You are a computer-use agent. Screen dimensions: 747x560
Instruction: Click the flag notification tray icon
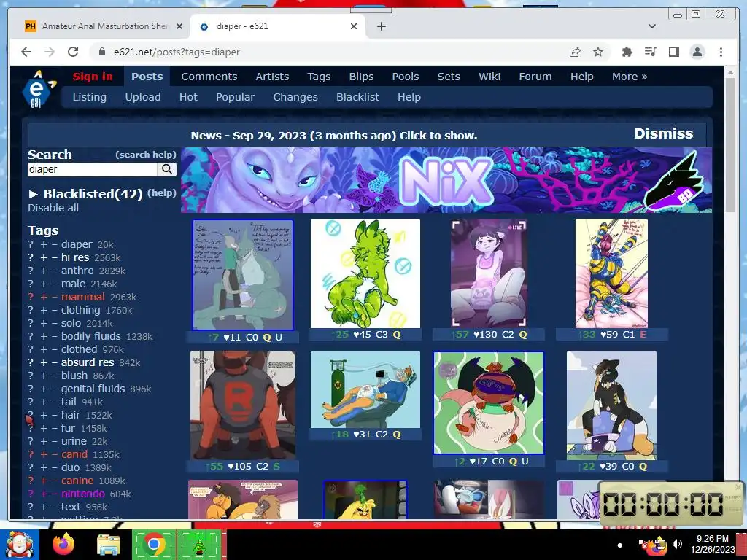pyautogui.click(x=642, y=544)
